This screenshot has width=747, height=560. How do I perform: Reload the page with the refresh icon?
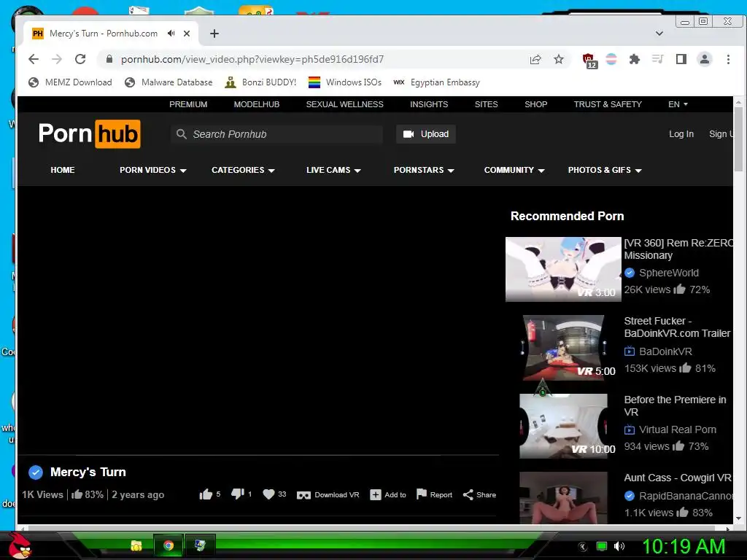[80, 59]
